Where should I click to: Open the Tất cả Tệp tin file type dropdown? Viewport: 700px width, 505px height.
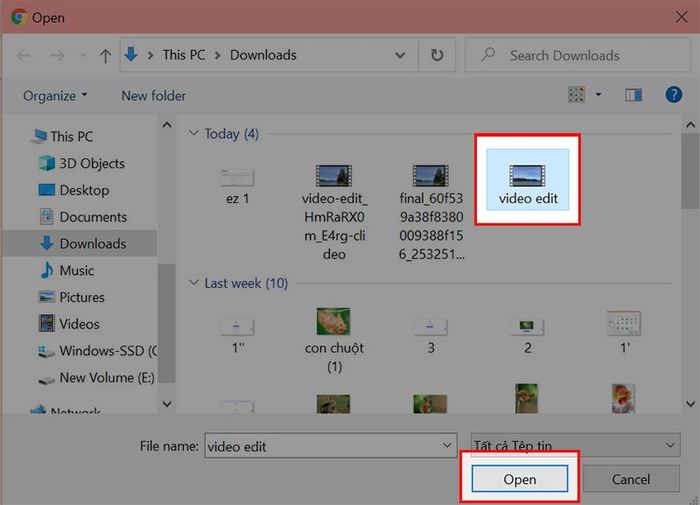[x=575, y=445]
